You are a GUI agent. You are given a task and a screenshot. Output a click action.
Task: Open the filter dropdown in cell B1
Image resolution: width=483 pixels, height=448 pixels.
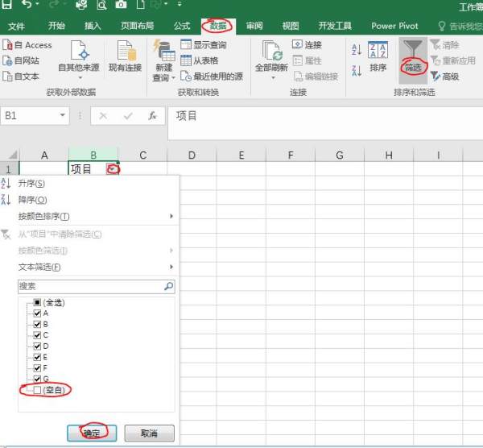[x=112, y=168]
